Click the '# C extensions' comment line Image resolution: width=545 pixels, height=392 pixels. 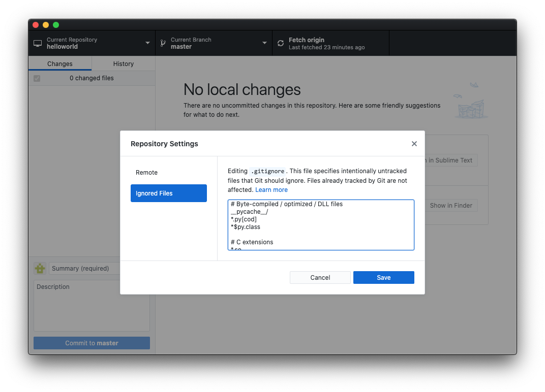(x=252, y=242)
